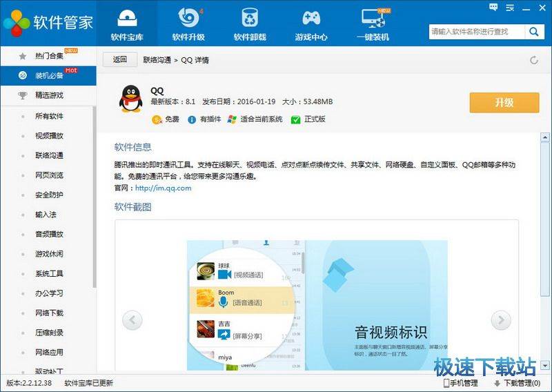Select 热门合集 in the sidebar
Viewport: 552px width, 392px height.
click(x=49, y=56)
